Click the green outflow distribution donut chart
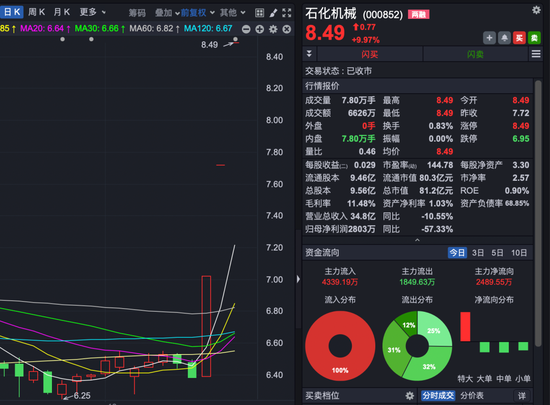The image size is (550, 405). (x=417, y=346)
